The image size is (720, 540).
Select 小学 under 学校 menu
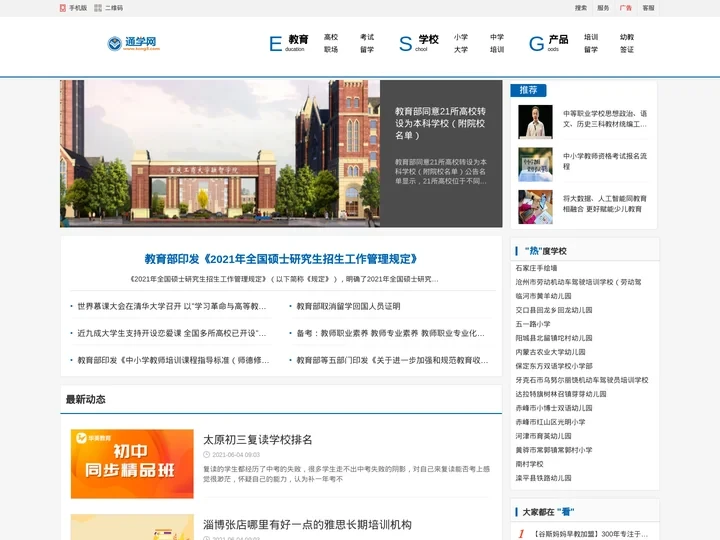point(461,37)
